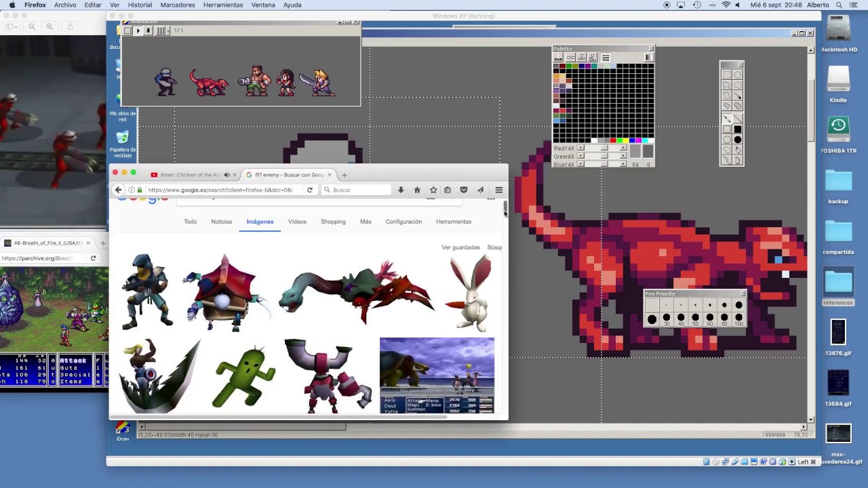Viewport: 868px width, 488px height.
Task: Stop the animation in Animation window
Action: [x=148, y=30]
